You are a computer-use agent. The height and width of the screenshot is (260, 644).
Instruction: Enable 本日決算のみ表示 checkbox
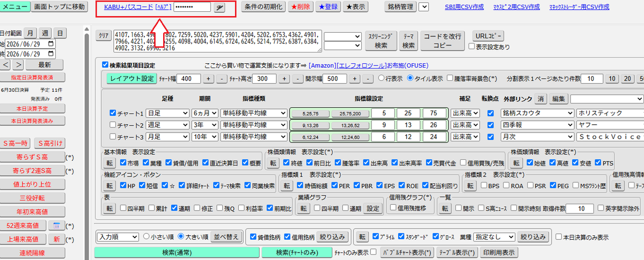click(x=559, y=236)
